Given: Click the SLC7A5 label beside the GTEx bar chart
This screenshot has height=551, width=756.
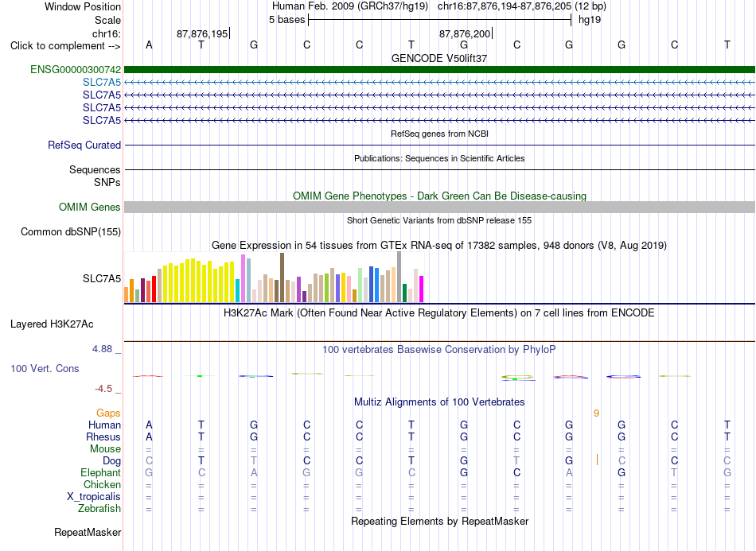Looking at the screenshot, I should pos(102,278).
